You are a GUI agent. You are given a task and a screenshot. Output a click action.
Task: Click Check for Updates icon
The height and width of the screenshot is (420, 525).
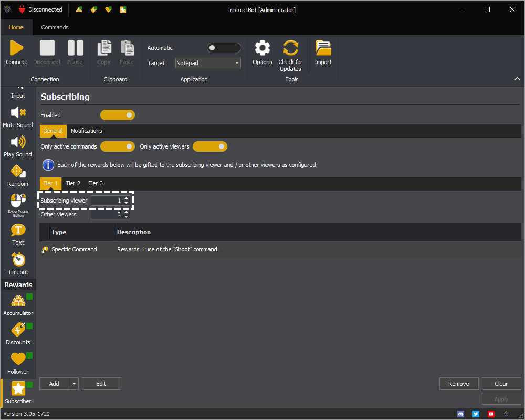290,48
